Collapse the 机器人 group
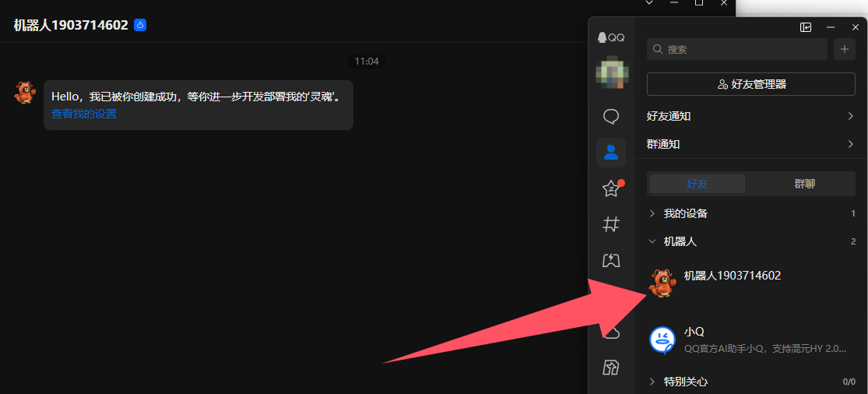 751,242
